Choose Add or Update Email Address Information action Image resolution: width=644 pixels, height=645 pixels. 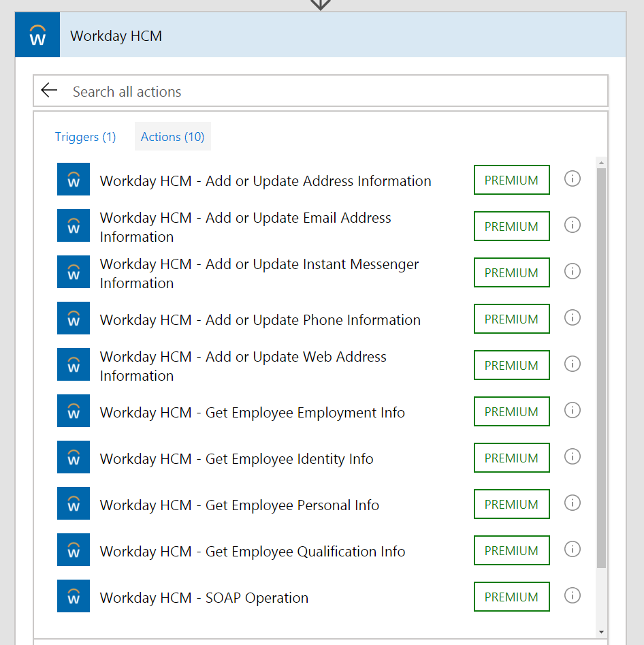[245, 227]
